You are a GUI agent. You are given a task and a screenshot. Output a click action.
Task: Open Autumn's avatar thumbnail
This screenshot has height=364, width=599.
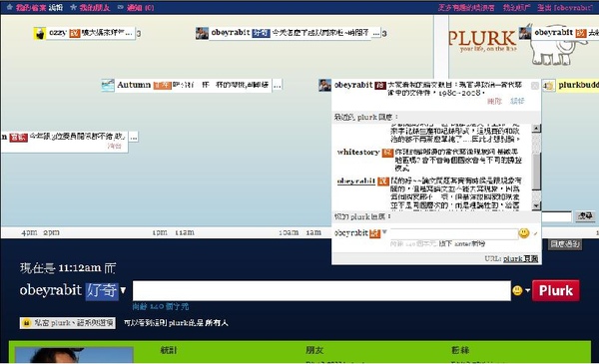(x=108, y=85)
